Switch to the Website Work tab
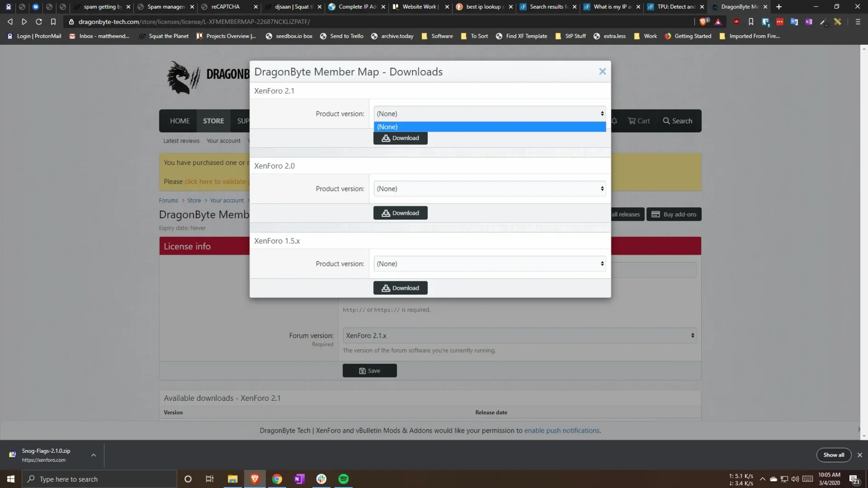This screenshot has width=868, height=488. coord(419,7)
